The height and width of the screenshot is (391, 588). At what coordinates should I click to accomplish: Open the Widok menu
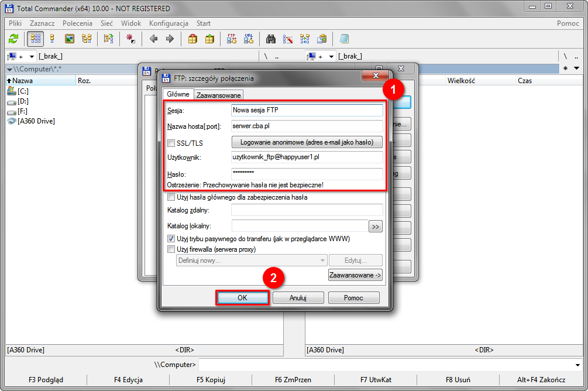coord(131,23)
